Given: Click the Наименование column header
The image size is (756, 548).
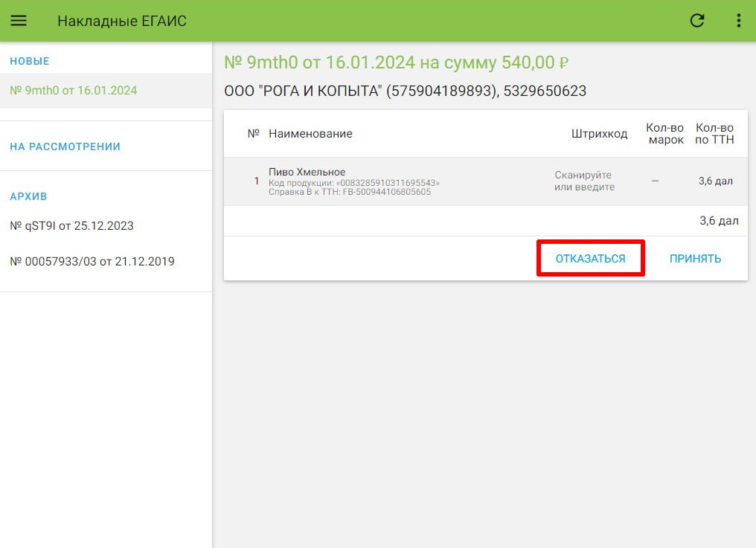Looking at the screenshot, I should (x=310, y=134).
